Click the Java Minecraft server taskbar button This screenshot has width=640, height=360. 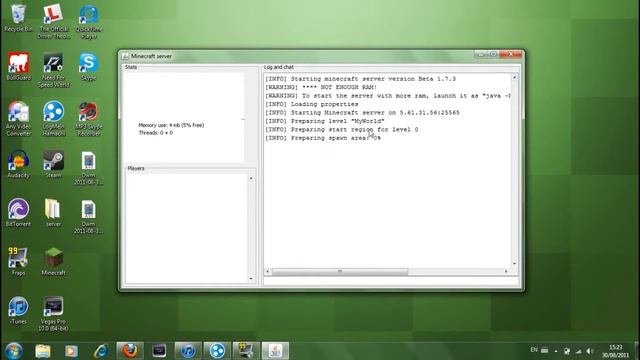pyautogui.click(x=276, y=351)
